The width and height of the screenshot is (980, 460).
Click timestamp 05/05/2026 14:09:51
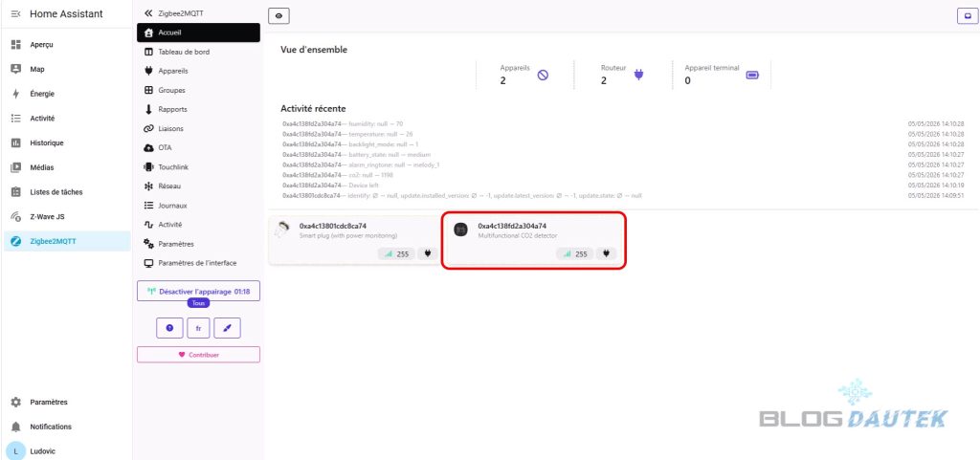[936, 195]
